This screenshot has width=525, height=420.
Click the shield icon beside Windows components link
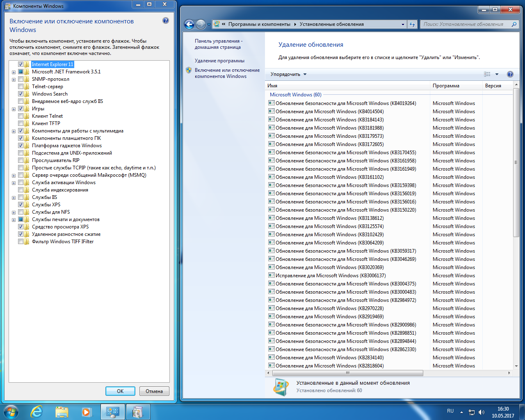pyautogui.click(x=189, y=70)
